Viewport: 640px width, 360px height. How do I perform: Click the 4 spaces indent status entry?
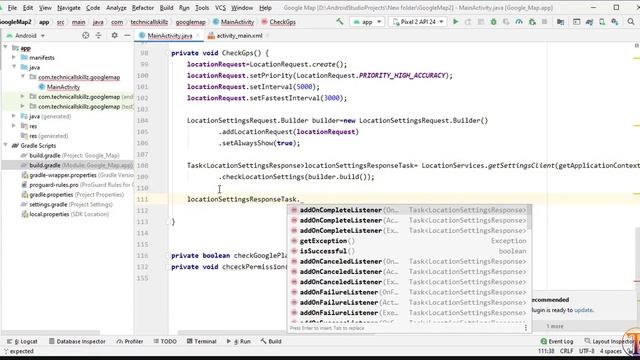pos(611,351)
